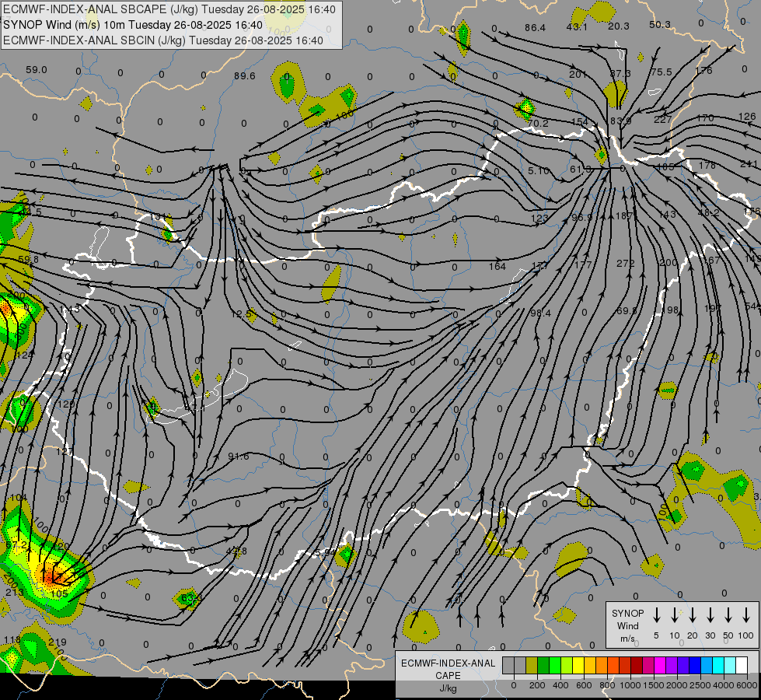Click the 10 m/s wind arrow in legend

click(675, 615)
